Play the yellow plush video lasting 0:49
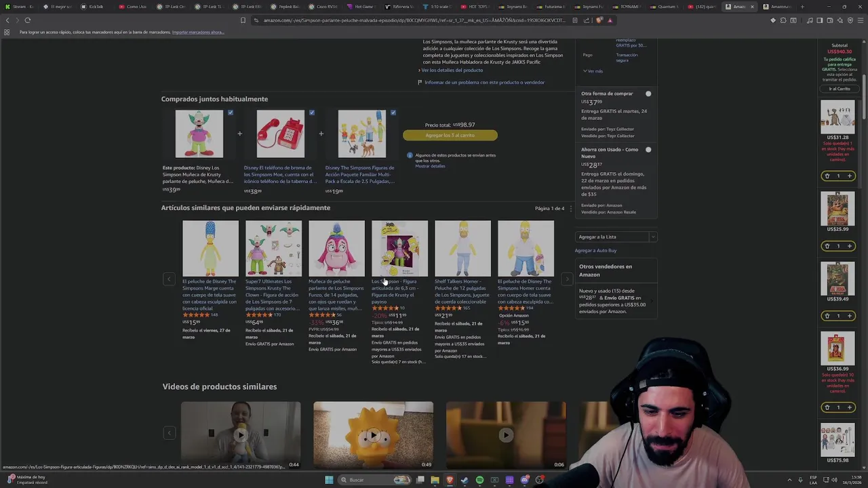The height and width of the screenshot is (488, 868). [x=373, y=435]
